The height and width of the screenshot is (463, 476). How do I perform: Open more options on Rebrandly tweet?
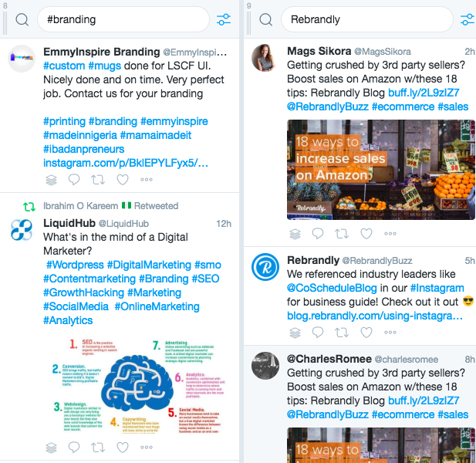(390, 333)
